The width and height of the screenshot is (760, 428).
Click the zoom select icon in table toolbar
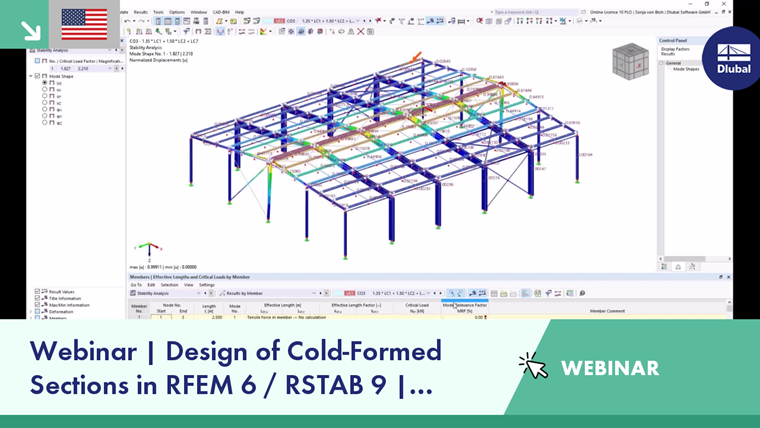[x=451, y=293]
